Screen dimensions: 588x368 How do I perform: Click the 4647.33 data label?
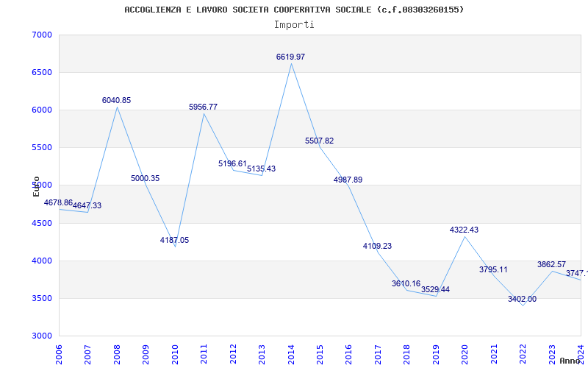coord(87,205)
